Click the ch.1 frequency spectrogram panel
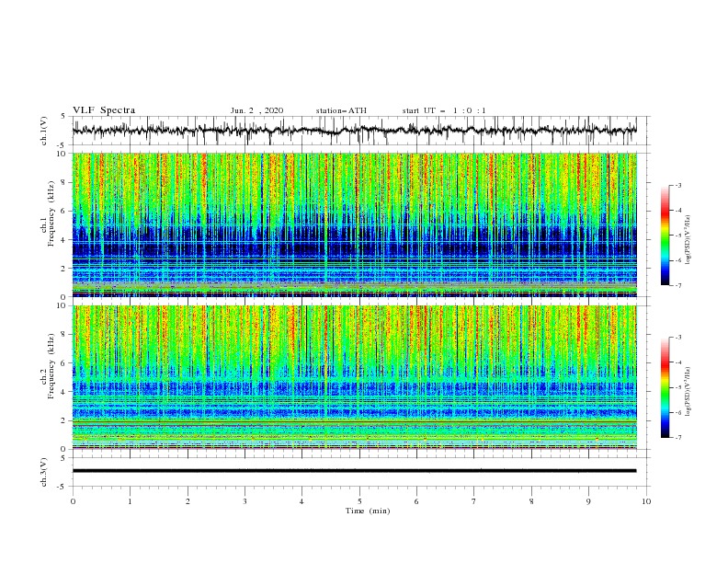Image resolution: width=728 pixels, height=563 pixels. [355, 224]
